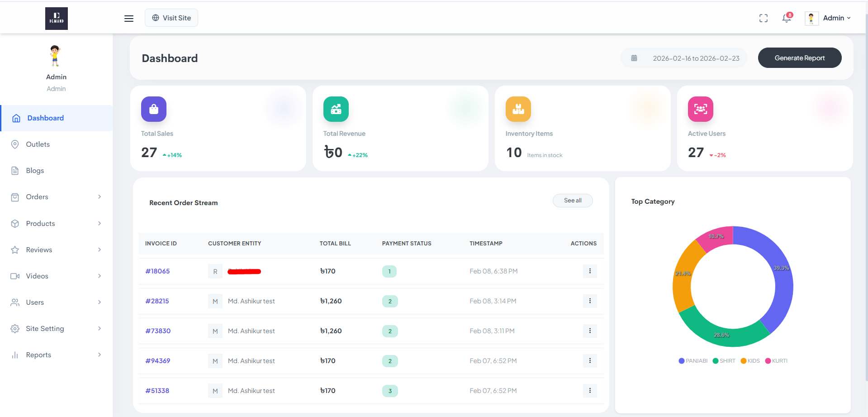Expand the Orders sidebar submenu
868x417 pixels.
point(57,197)
